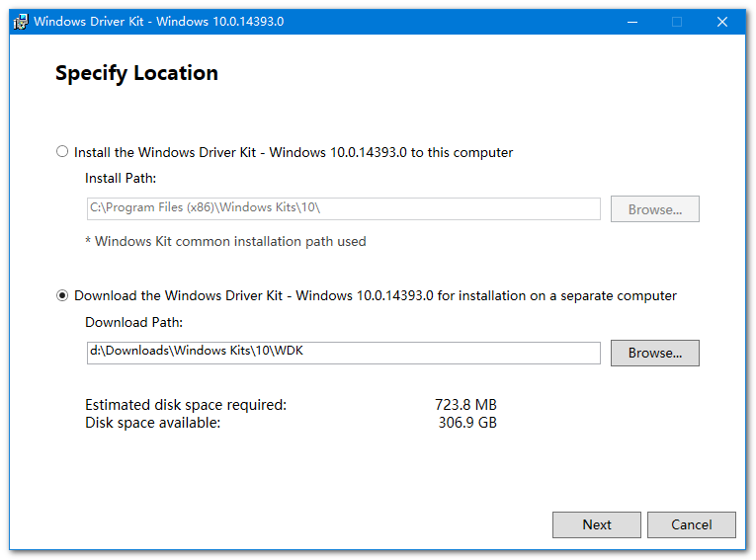
Task: Open Browse for the download path
Action: pyautogui.click(x=655, y=353)
